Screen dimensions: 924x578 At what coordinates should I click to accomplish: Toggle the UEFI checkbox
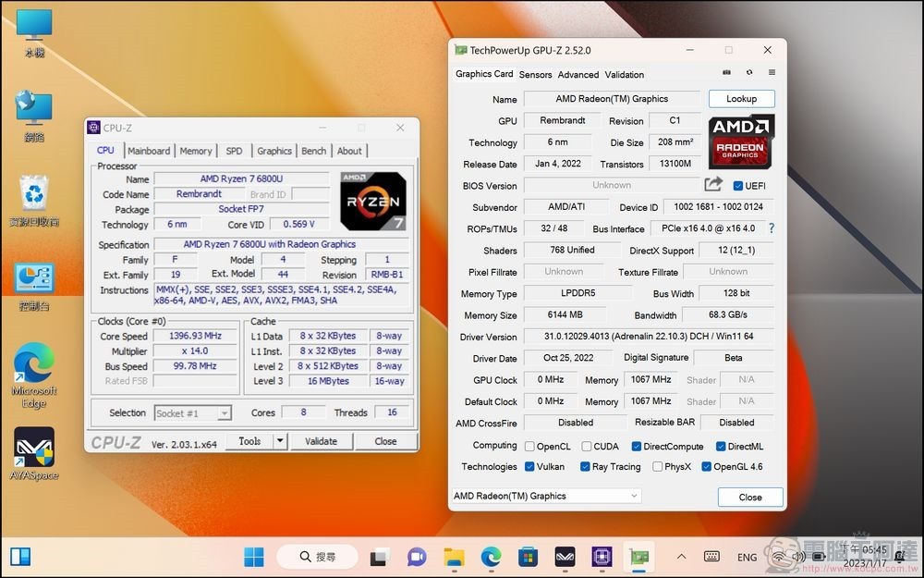[737, 186]
